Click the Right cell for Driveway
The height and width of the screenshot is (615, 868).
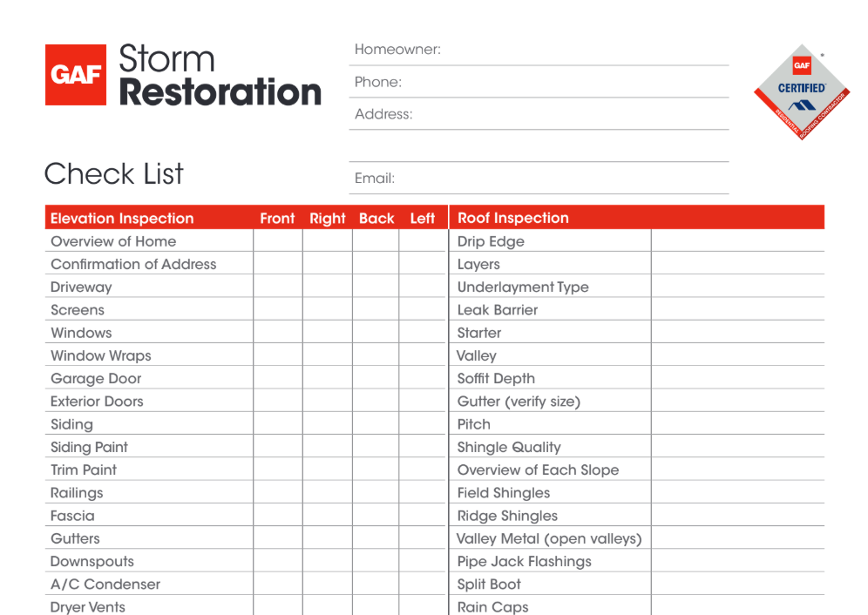tap(328, 287)
